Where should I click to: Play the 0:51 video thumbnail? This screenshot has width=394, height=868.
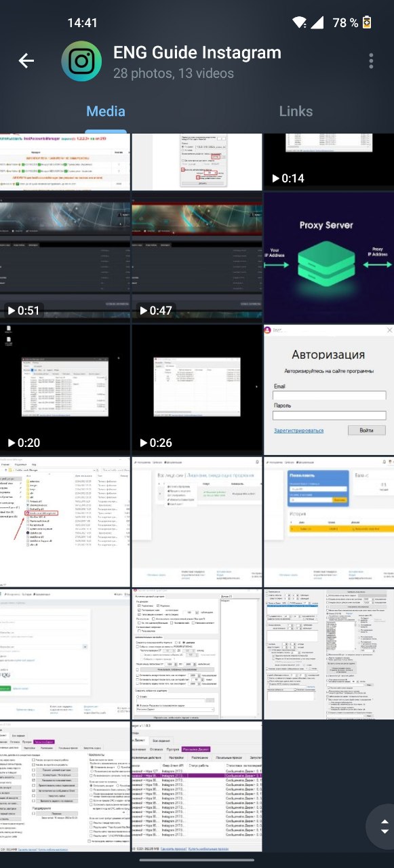(x=65, y=256)
